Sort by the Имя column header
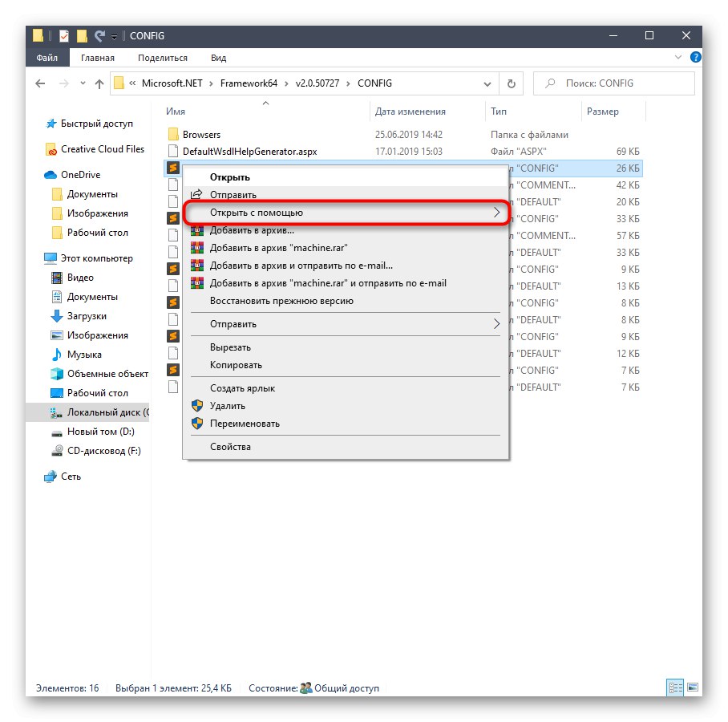The width and height of the screenshot is (728, 722). click(176, 112)
